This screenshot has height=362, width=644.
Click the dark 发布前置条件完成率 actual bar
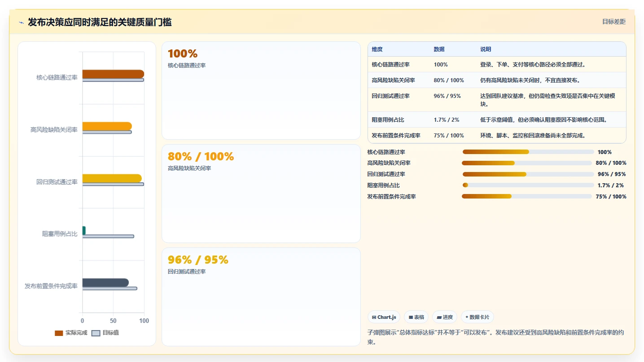(x=105, y=283)
